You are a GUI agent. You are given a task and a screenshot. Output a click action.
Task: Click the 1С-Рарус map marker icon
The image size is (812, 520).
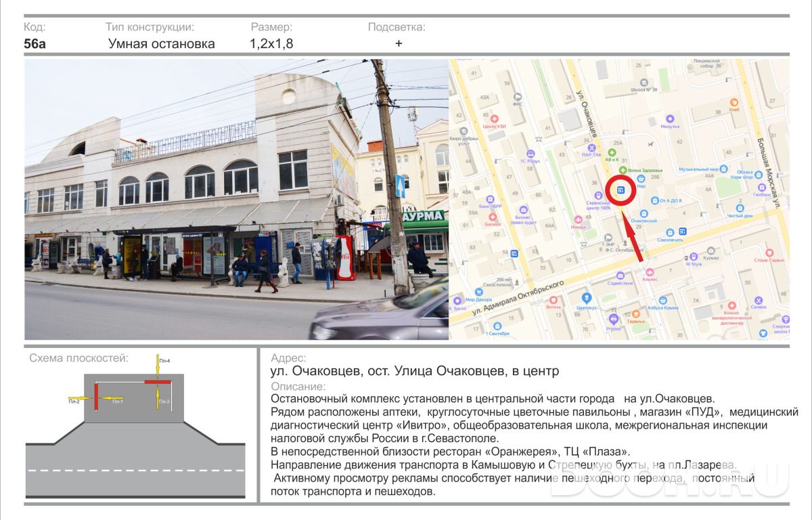pyautogui.click(x=531, y=152)
